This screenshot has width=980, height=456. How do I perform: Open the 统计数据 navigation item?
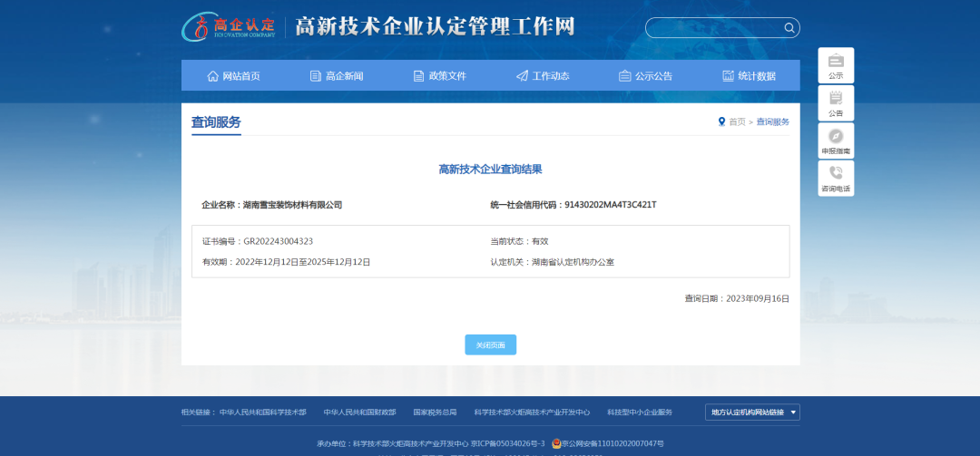click(x=749, y=76)
